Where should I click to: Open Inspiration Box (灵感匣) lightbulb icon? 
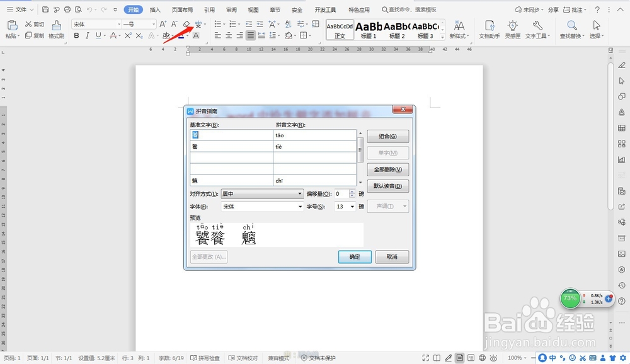[513, 30]
